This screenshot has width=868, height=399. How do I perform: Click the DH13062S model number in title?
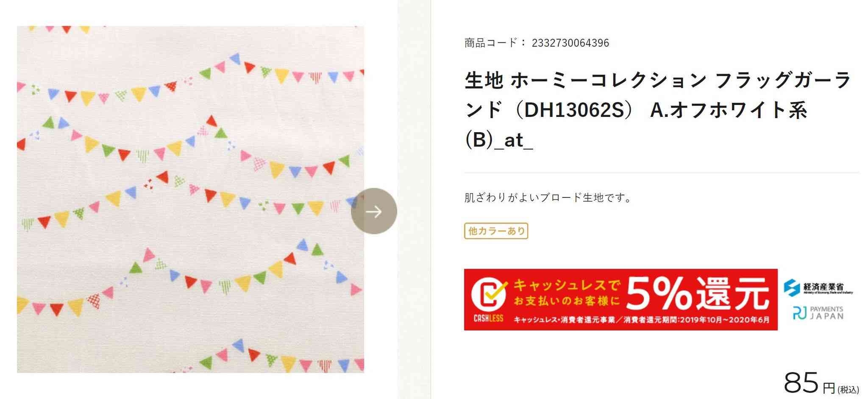[x=574, y=110]
